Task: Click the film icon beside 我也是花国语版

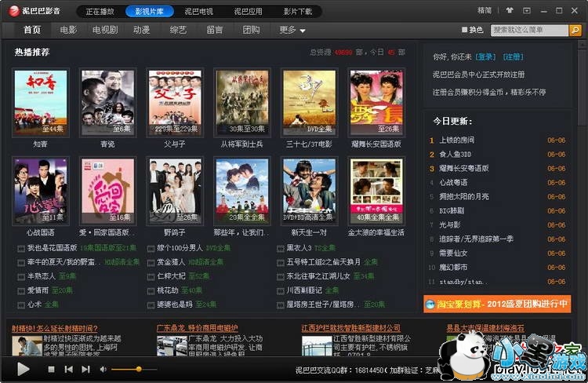Action: click(21, 249)
